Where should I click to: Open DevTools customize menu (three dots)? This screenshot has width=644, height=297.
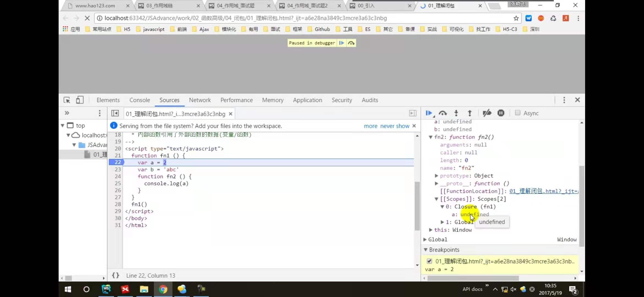(564, 100)
